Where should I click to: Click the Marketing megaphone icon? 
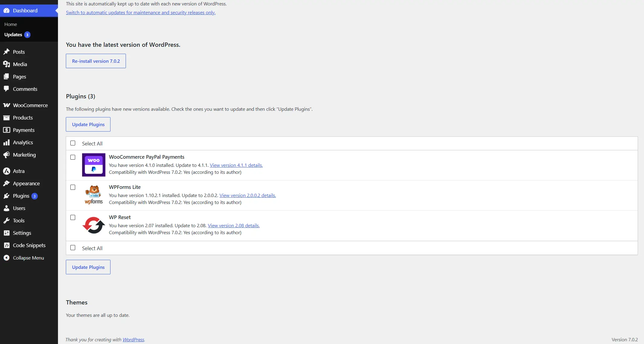[x=6, y=155]
